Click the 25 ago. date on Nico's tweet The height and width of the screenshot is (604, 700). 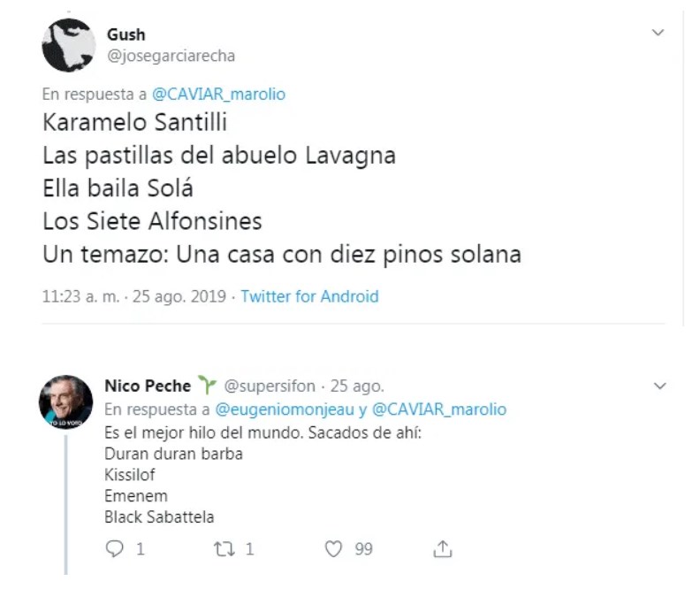pyautogui.click(x=356, y=386)
